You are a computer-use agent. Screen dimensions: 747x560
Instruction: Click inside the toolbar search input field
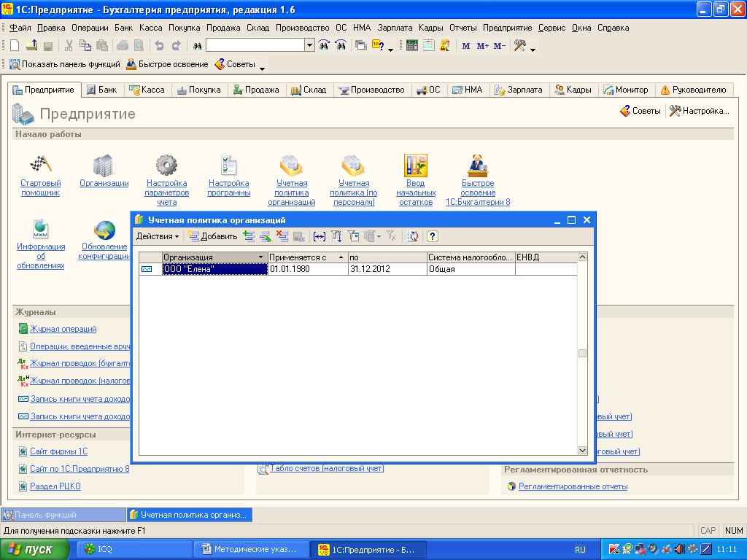pos(255,46)
